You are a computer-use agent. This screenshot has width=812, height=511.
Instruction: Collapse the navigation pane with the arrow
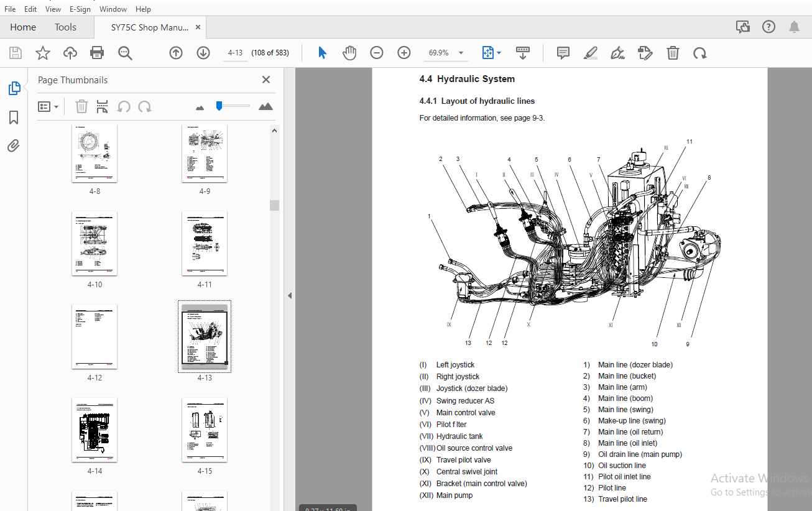(289, 296)
